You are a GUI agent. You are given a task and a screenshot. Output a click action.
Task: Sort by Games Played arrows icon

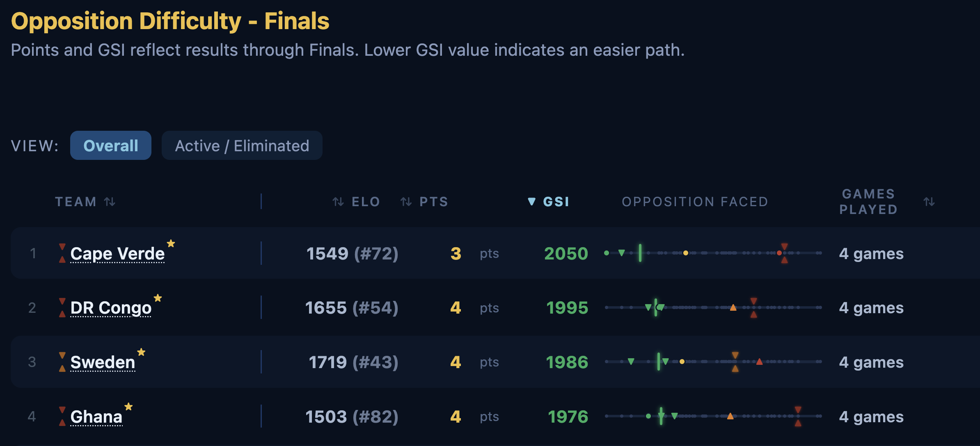[929, 202]
